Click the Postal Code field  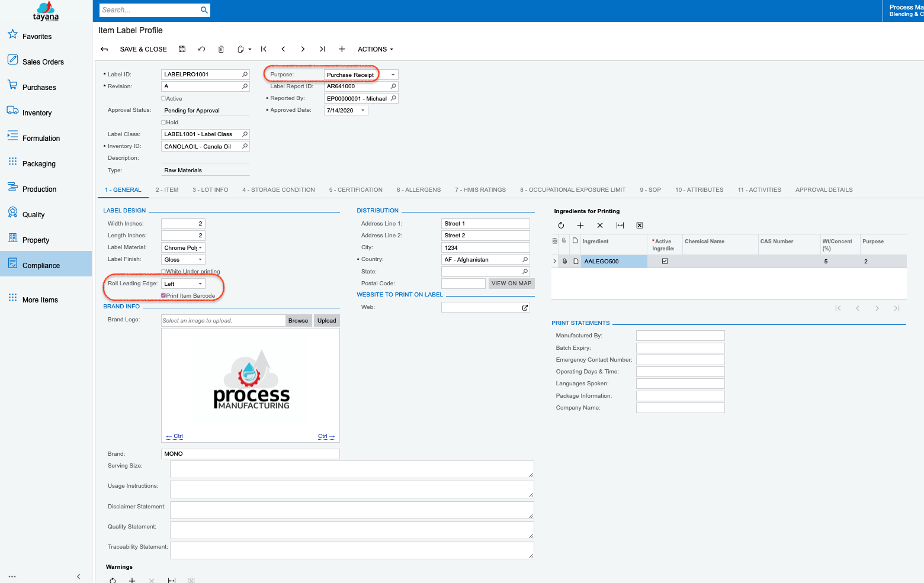(x=463, y=284)
